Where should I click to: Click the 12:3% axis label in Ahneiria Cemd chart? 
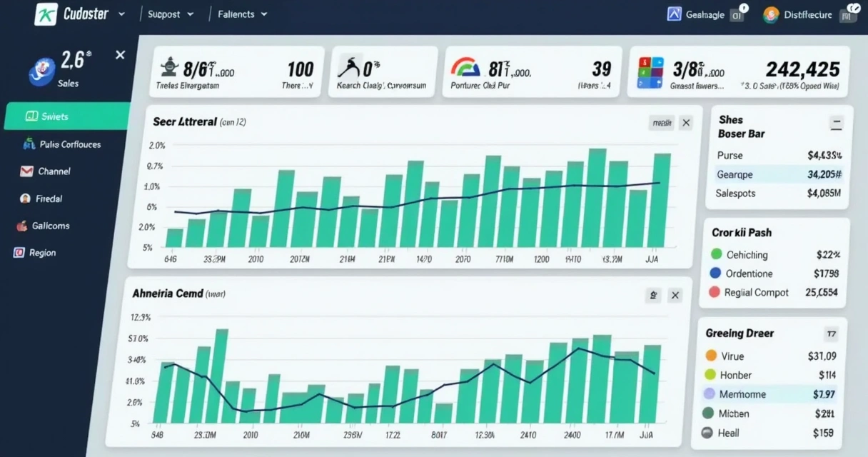[x=141, y=317]
